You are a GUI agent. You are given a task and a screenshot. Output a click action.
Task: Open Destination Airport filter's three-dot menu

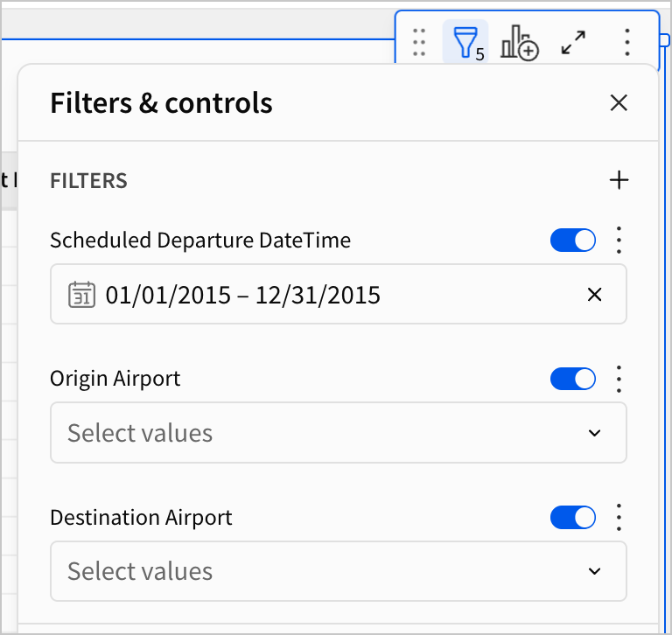point(619,518)
